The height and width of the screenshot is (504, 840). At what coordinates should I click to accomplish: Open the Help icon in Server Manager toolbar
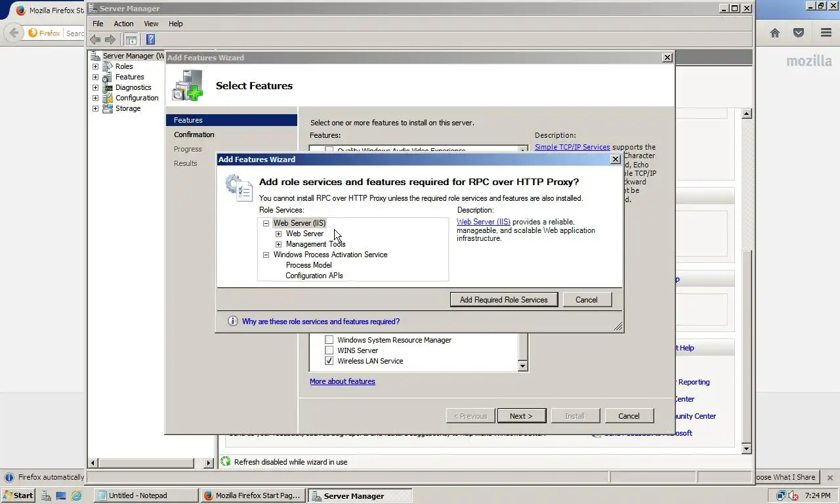150,39
